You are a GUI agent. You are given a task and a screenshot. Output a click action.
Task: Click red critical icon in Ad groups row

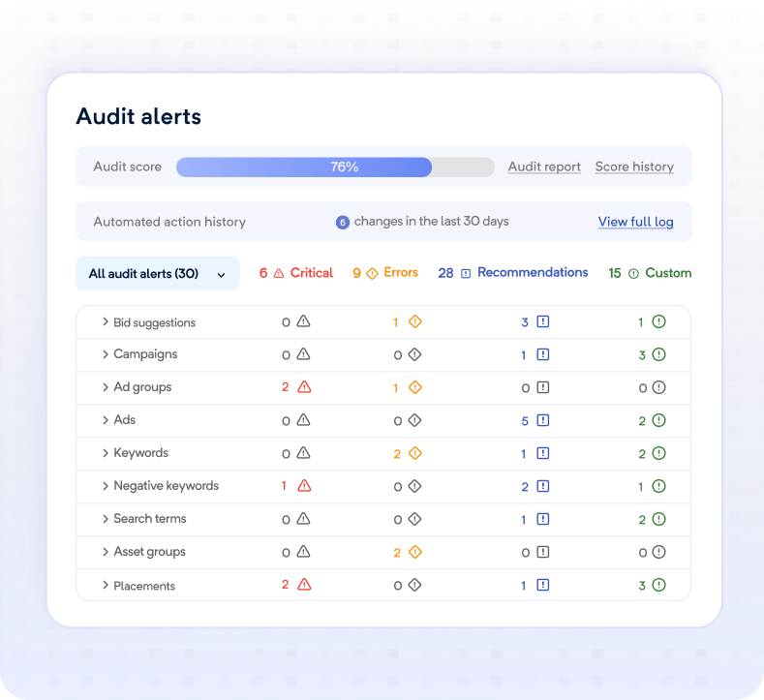304,387
